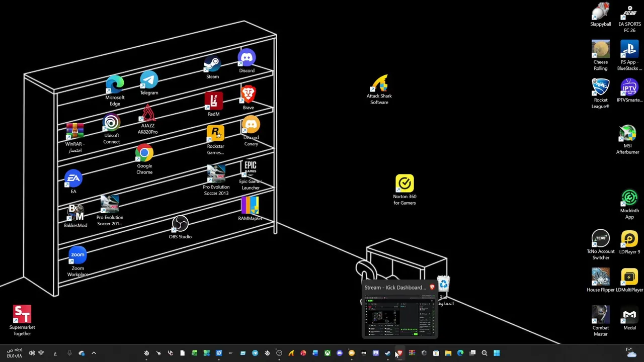Screen dimensions: 644x362
Task: Open the weather widget in the taskbar corner
Action: point(632,352)
